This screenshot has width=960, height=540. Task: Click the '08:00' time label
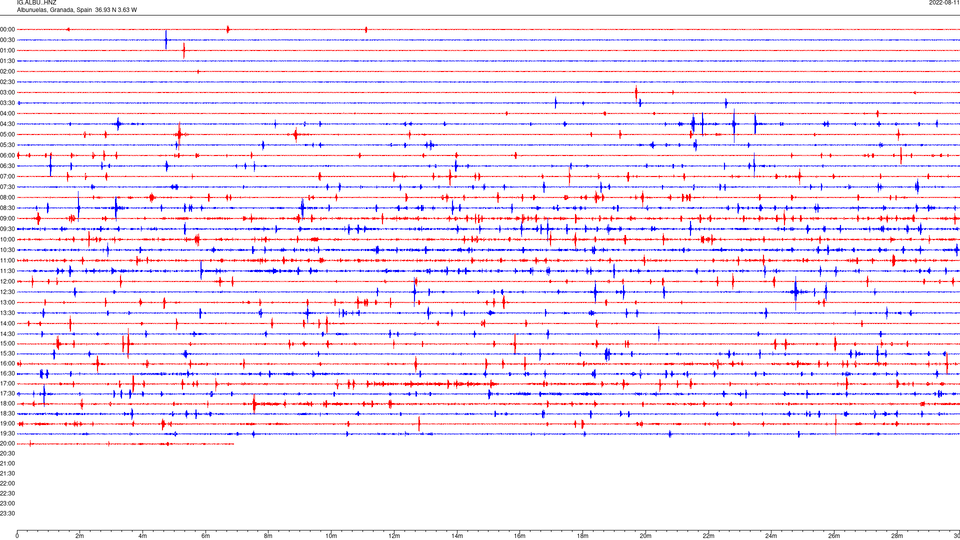tap(8, 198)
